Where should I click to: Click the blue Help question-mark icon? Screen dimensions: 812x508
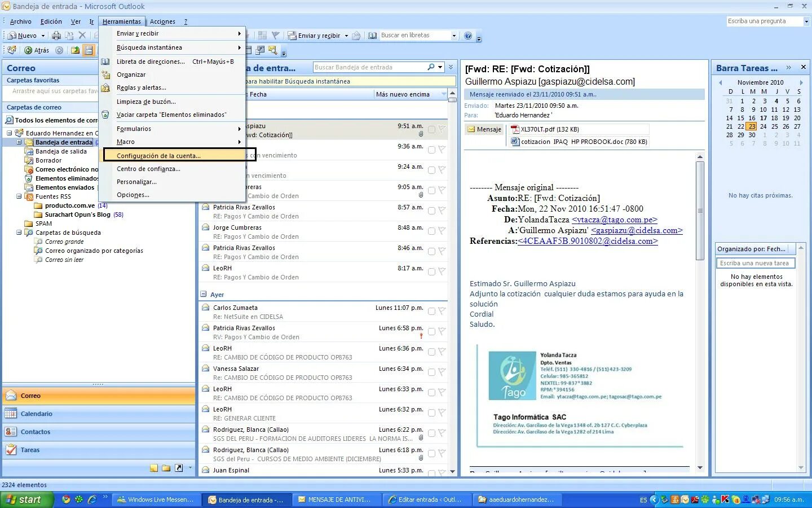pyautogui.click(x=468, y=36)
